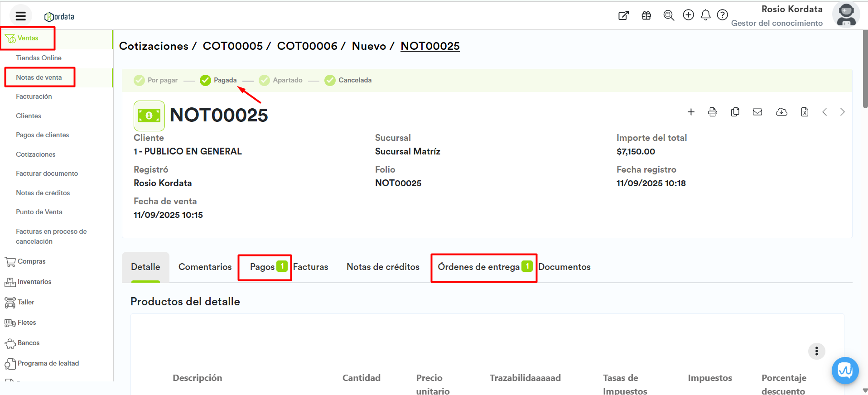Switch to the Pagos tab
The width and height of the screenshot is (868, 395).
pyautogui.click(x=262, y=267)
